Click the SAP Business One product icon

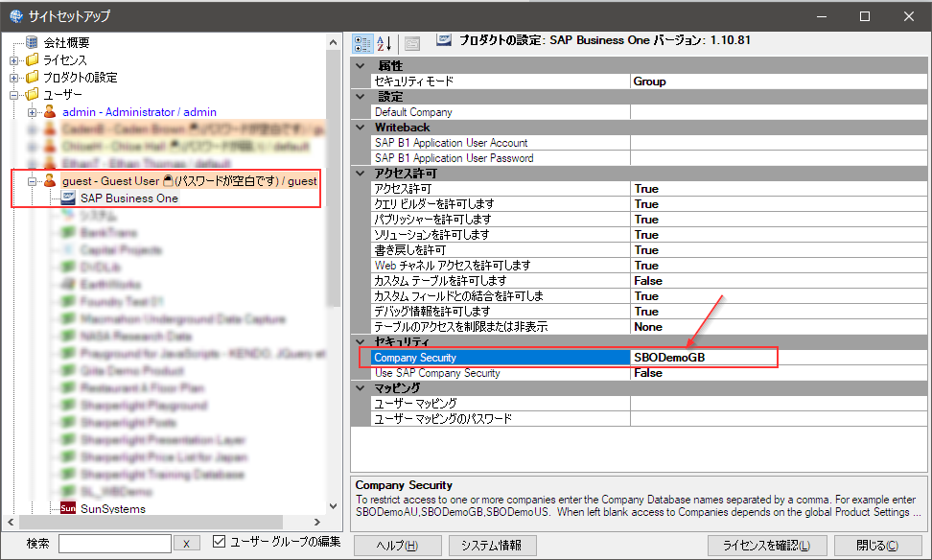(x=68, y=198)
